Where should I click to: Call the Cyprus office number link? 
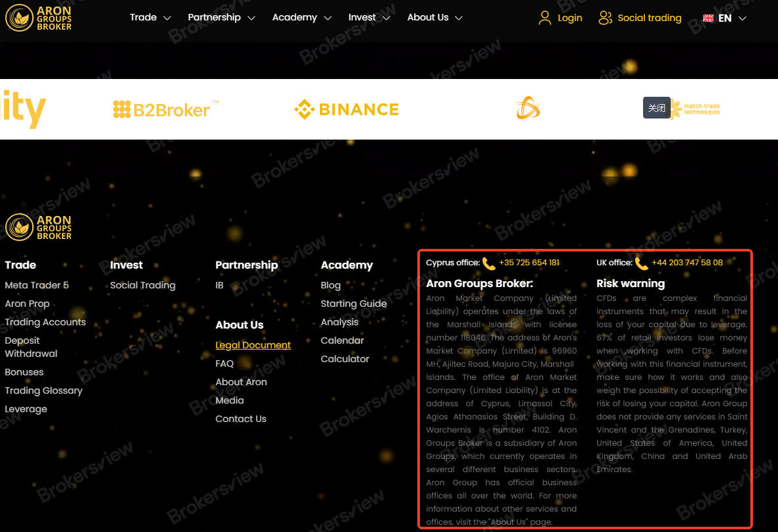pyautogui.click(x=529, y=262)
